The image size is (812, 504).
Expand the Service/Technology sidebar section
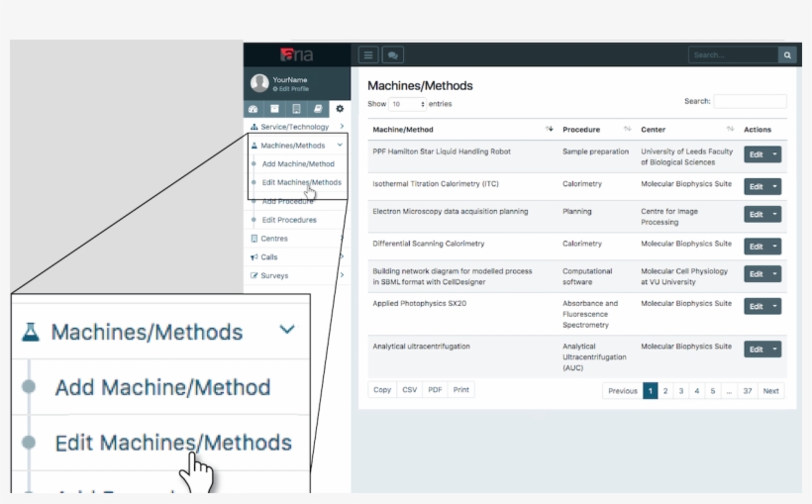[x=342, y=127]
